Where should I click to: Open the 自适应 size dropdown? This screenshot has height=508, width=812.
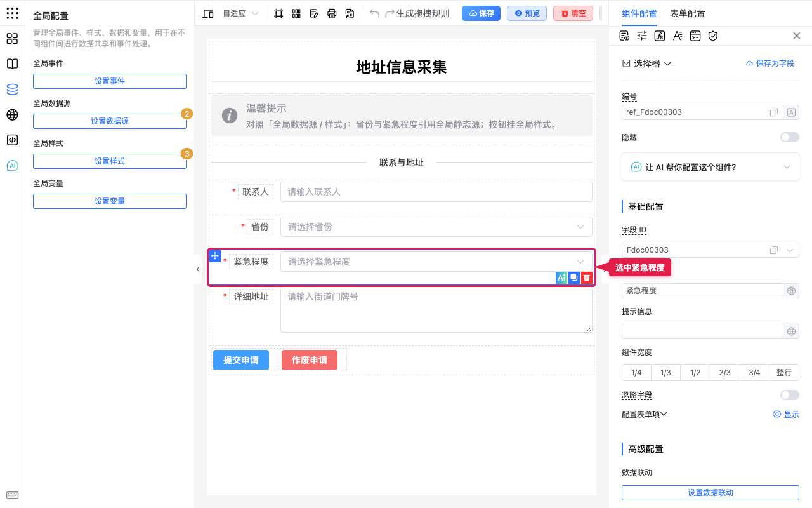click(240, 13)
